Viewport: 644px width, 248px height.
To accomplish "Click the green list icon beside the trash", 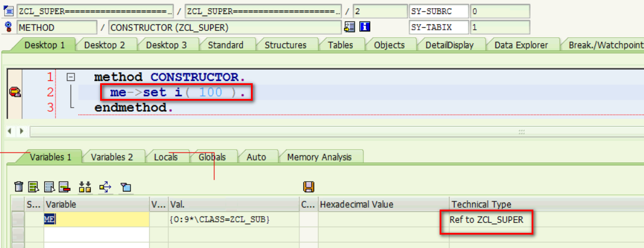I will tap(33, 187).
